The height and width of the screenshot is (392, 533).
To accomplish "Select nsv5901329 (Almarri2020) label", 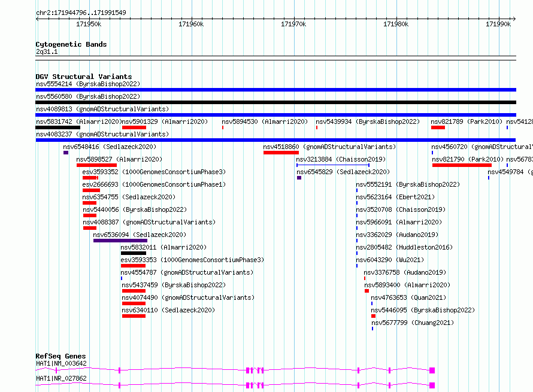I will (165, 121).
